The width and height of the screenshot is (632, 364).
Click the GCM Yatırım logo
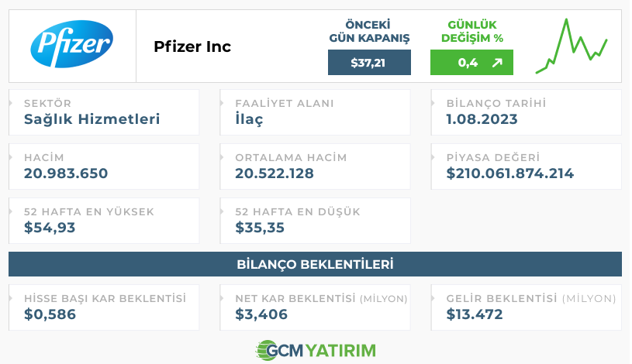tap(316, 350)
